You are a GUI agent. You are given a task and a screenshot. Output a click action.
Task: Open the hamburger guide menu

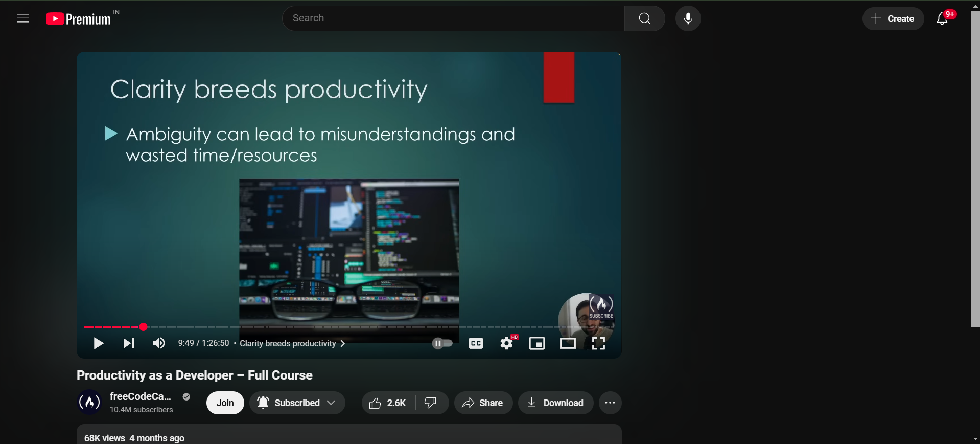tap(23, 18)
